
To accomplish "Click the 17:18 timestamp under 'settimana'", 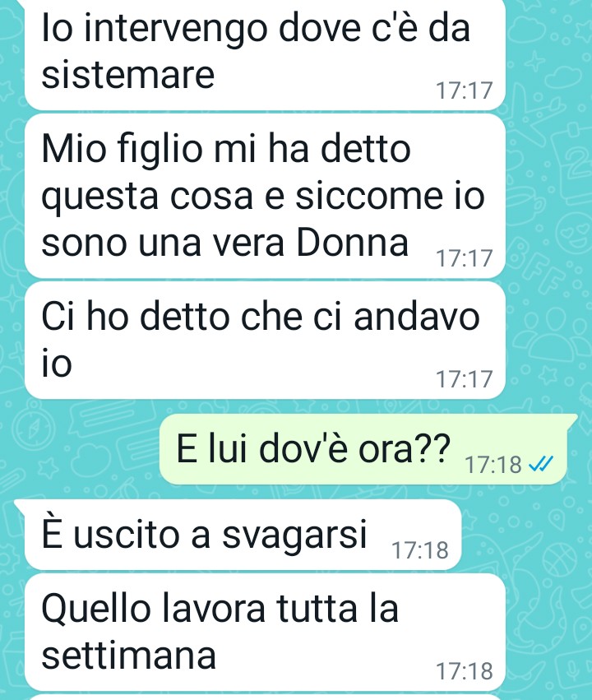I will pyautogui.click(x=464, y=671).
